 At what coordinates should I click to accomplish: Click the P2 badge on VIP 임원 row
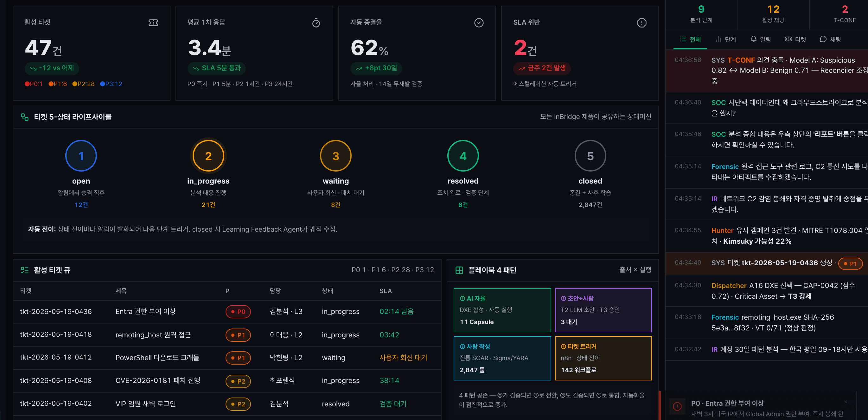pyautogui.click(x=238, y=404)
